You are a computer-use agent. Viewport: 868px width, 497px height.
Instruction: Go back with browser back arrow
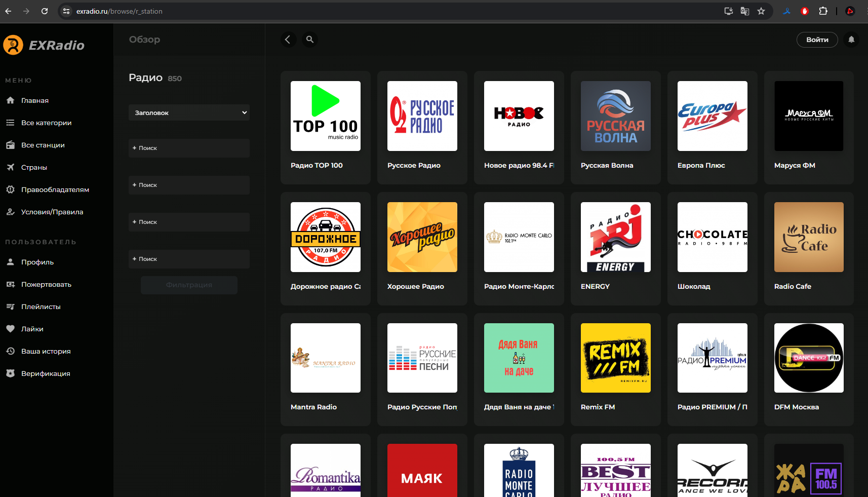8,11
